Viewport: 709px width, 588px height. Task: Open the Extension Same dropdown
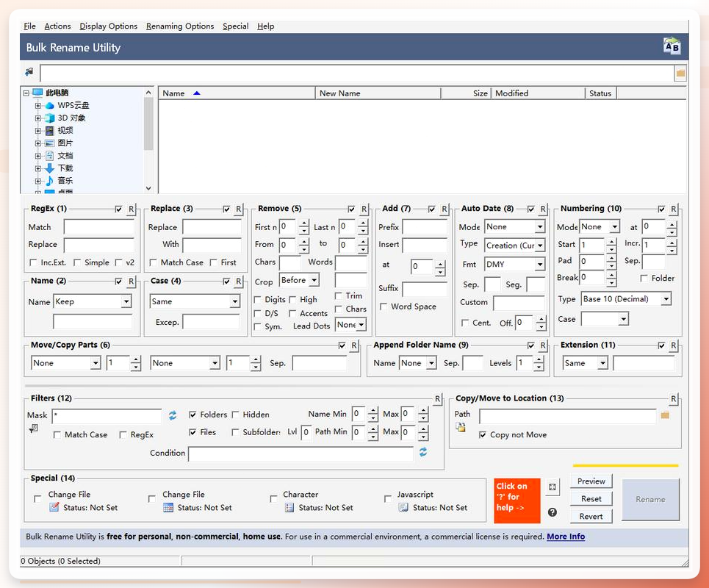tap(602, 363)
